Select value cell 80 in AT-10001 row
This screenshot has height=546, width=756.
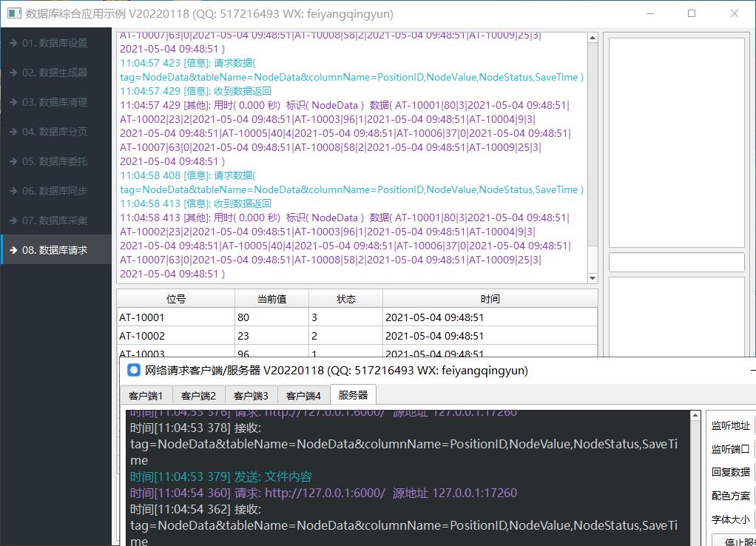[x=272, y=317]
